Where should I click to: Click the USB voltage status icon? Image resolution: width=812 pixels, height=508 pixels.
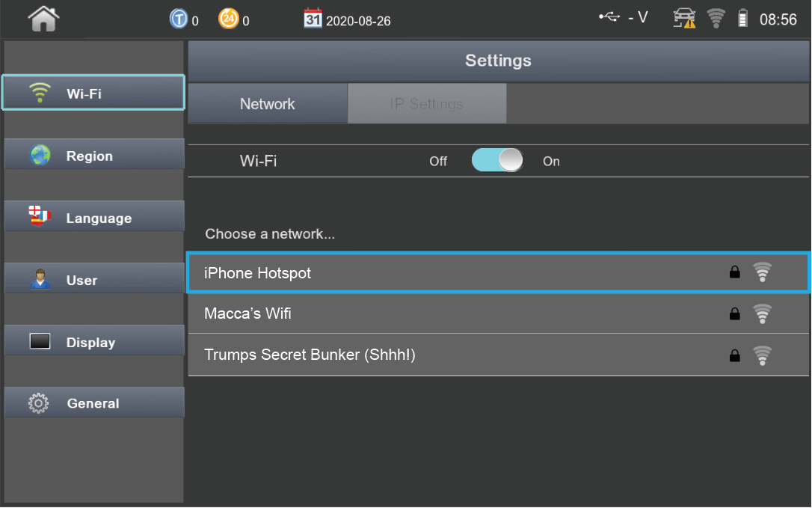point(609,17)
